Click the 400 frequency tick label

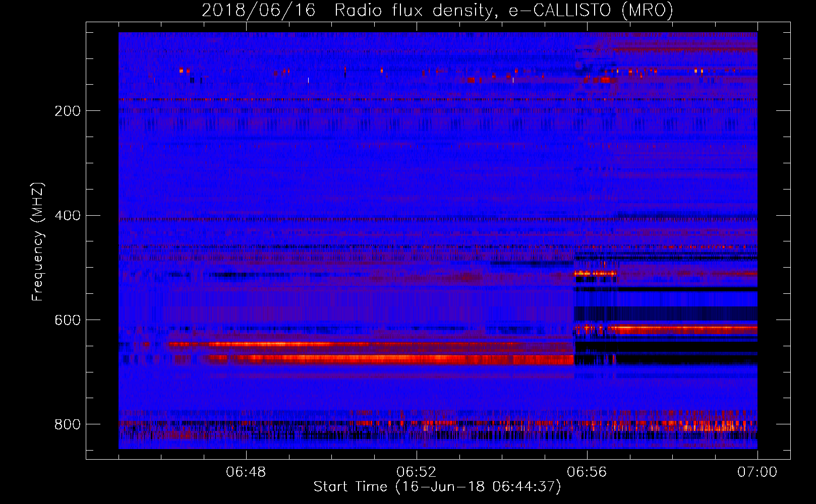pos(67,216)
